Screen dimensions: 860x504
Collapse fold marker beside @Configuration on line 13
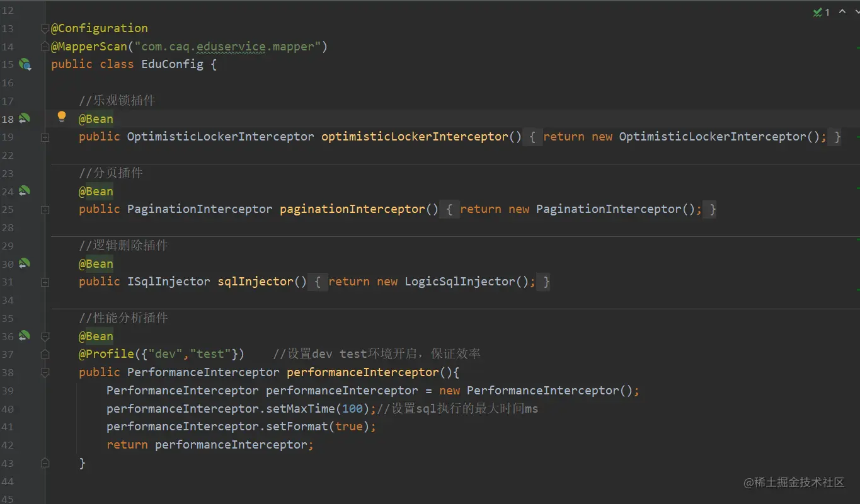(45, 28)
